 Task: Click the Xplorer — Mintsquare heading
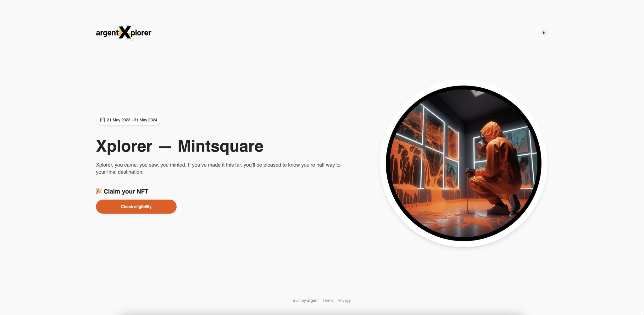(180, 146)
